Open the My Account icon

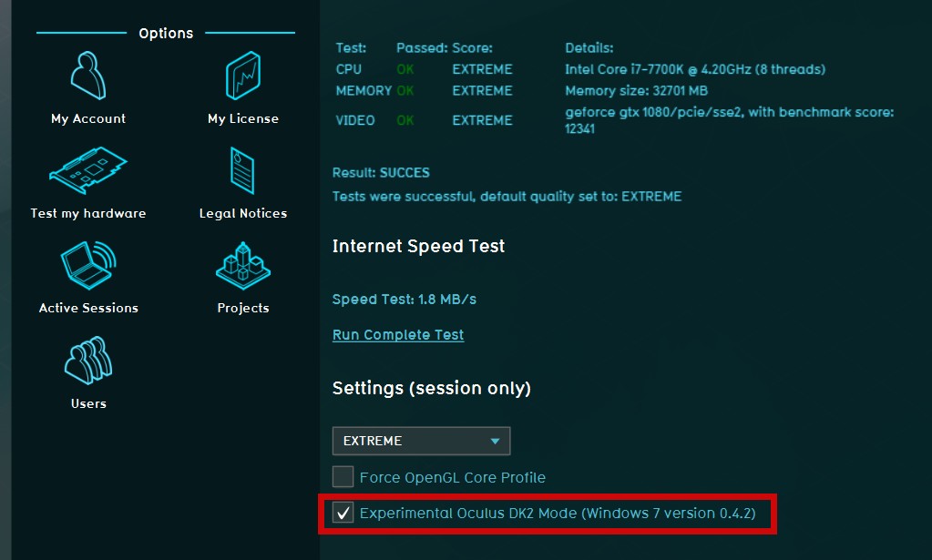[88, 76]
